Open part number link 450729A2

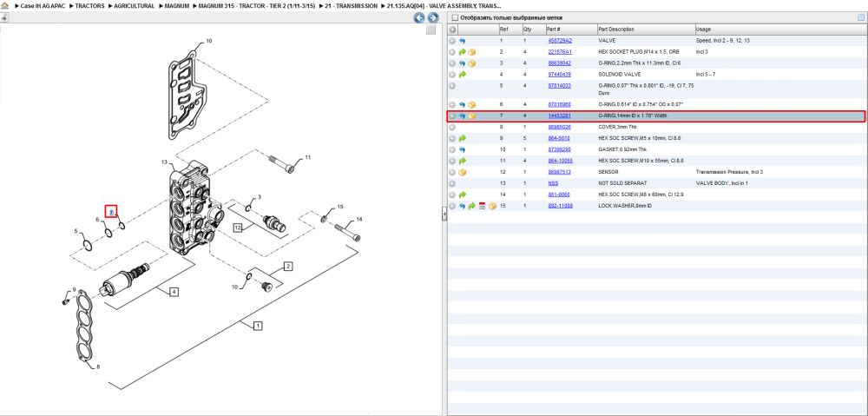point(560,41)
